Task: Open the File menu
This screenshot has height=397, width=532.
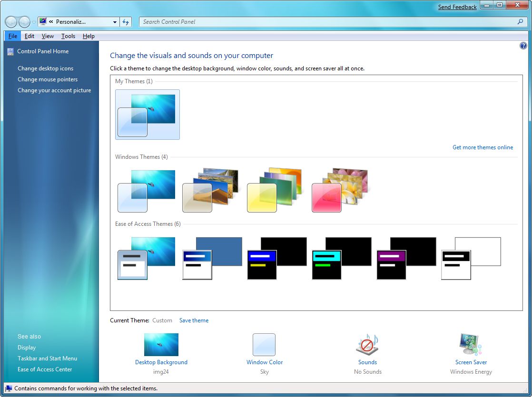Action: click(13, 36)
